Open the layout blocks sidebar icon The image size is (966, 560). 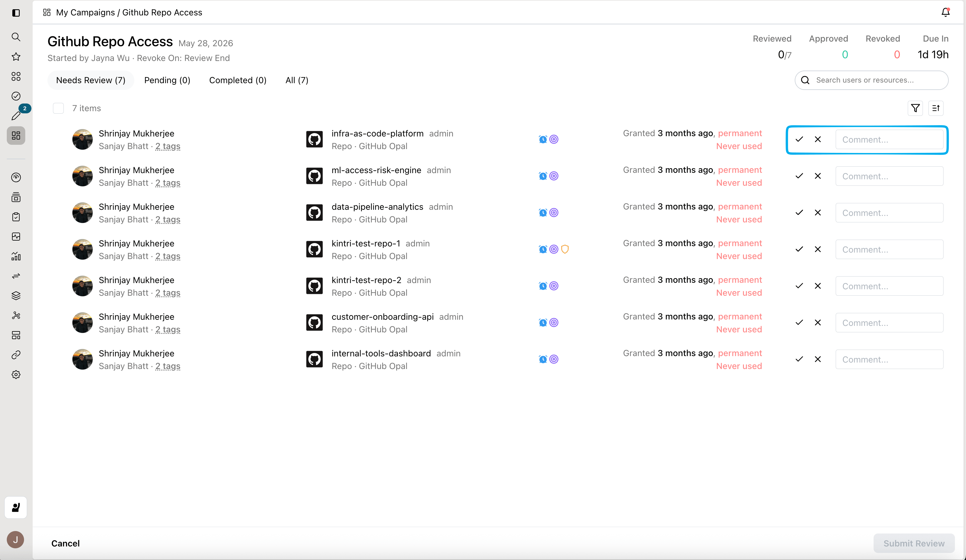tap(16, 335)
